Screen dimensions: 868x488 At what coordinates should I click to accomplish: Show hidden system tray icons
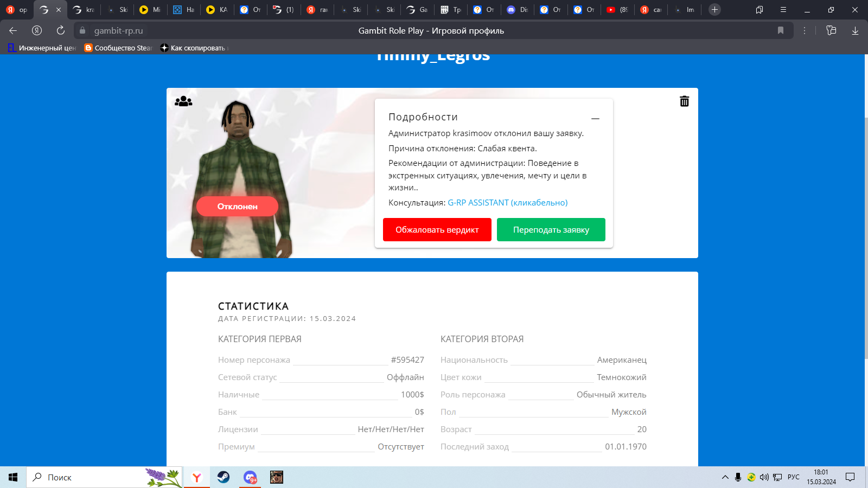(725, 477)
